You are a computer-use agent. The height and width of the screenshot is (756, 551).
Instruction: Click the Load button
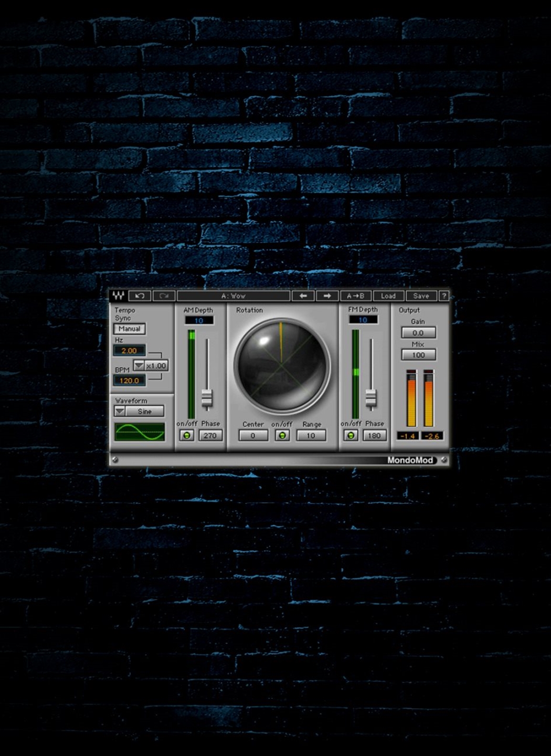pos(388,296)
